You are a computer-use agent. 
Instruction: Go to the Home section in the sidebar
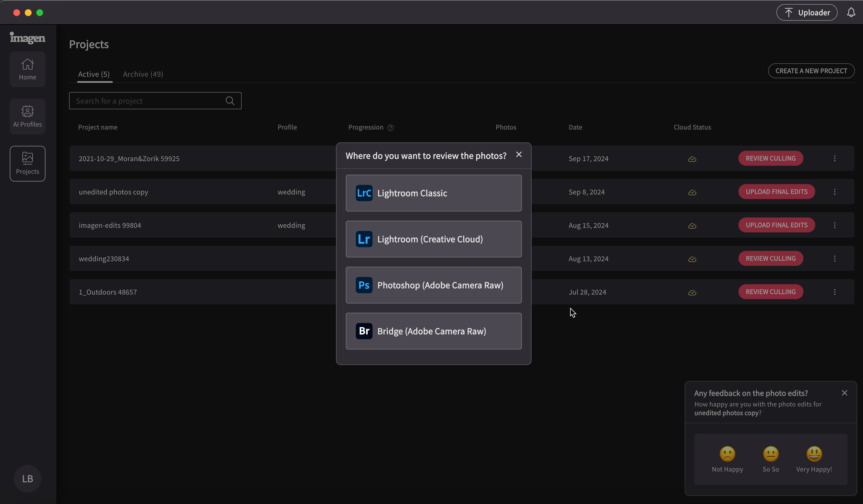pos(27,69)
